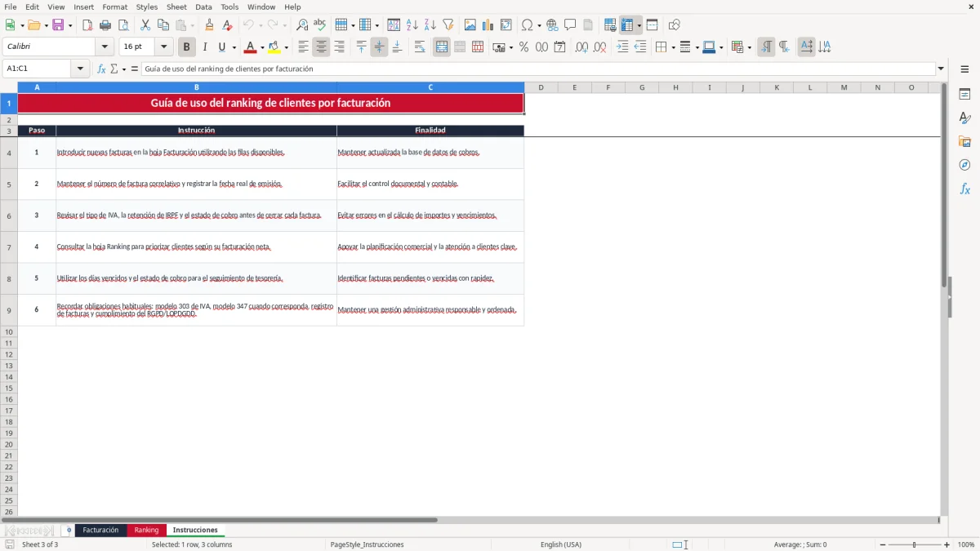Toggle Center Vertically alignment
This screenshot has height=551, width=980.
(379, 47)
